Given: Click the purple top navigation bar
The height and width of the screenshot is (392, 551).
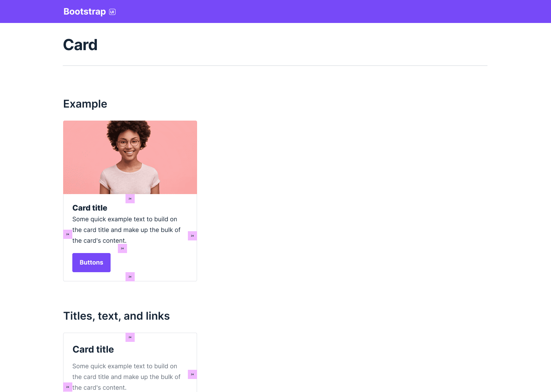Looking at the screenshot, I should coord(275,11).
